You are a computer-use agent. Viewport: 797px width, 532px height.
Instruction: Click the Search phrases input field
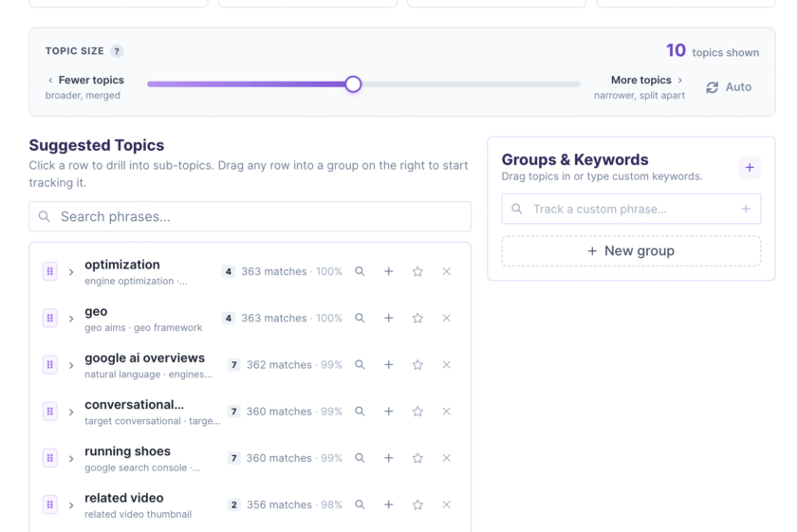250,217
